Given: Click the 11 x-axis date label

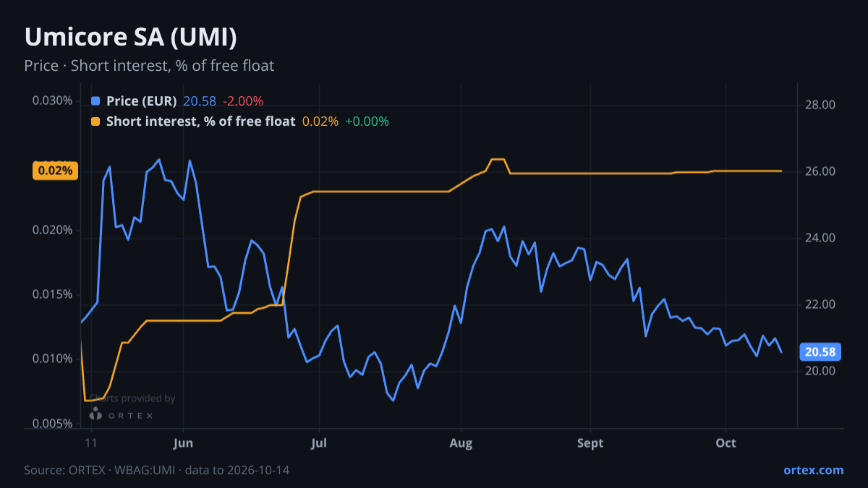Looking at the screenshot, I should (x=90, y=442).
